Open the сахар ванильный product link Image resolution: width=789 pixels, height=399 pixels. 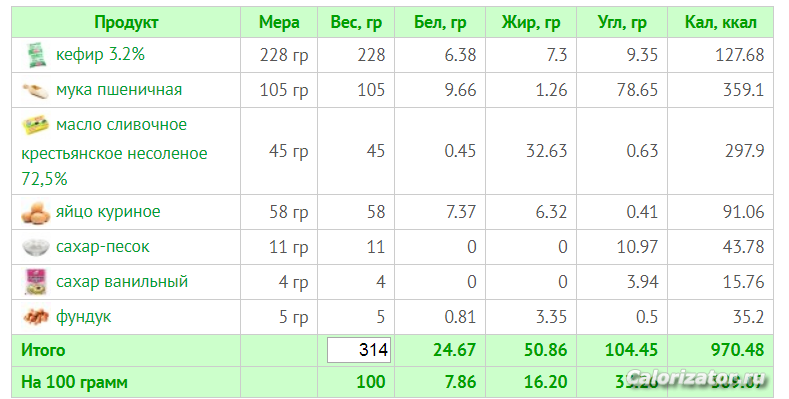pos(122,281)
